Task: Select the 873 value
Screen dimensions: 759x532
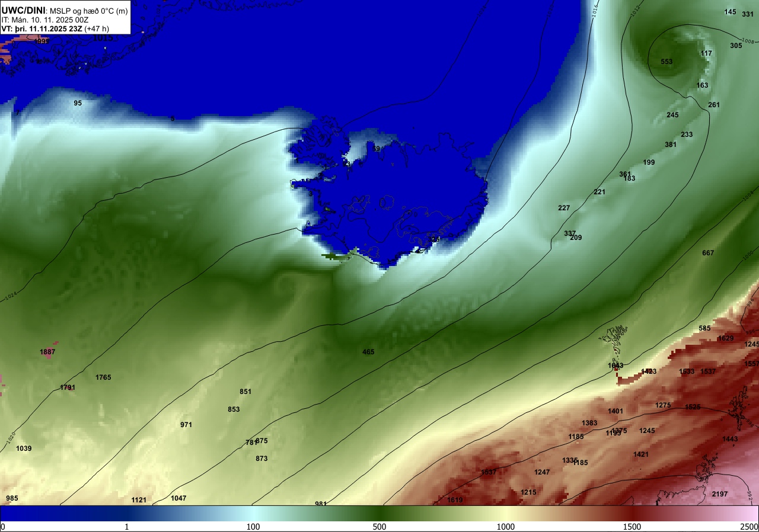Action: tap(261, 459)
